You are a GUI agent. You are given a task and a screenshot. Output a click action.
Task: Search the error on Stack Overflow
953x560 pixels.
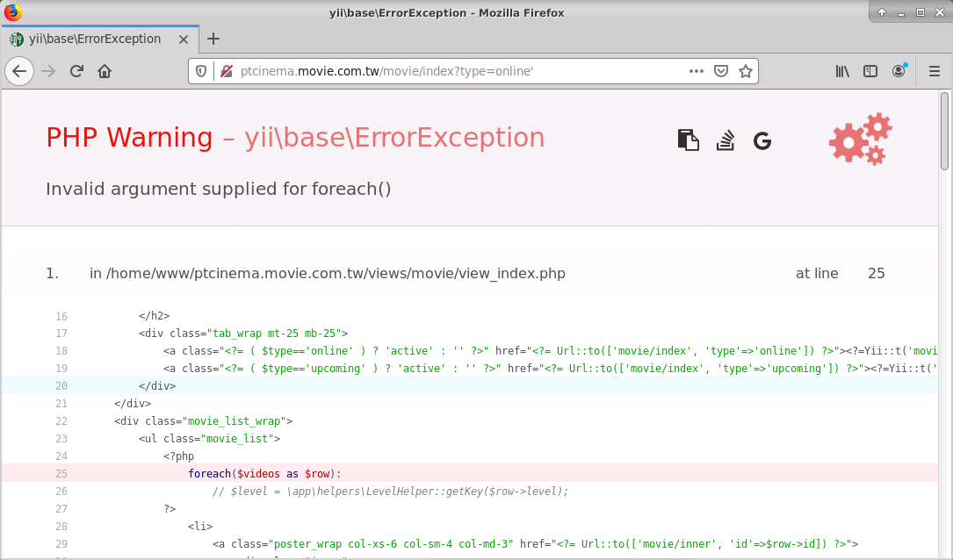tap(726, 140)
